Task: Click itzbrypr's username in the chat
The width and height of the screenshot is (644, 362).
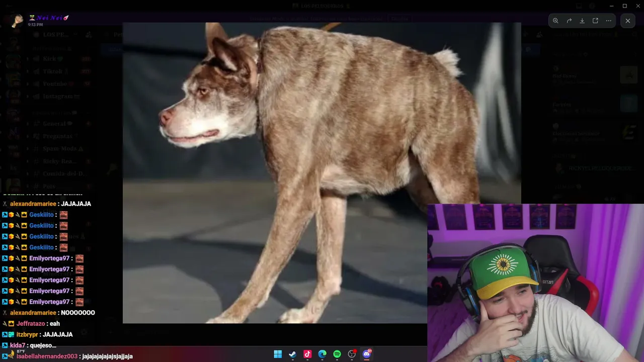Action: [x=28, y=334]
